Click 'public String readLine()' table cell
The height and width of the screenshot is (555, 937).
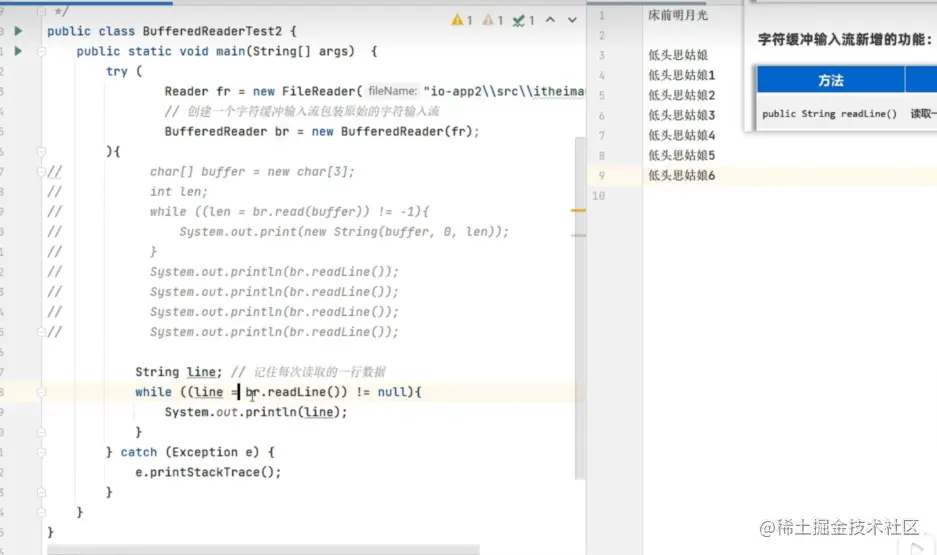pyautogui.click(x=829, y=114)
